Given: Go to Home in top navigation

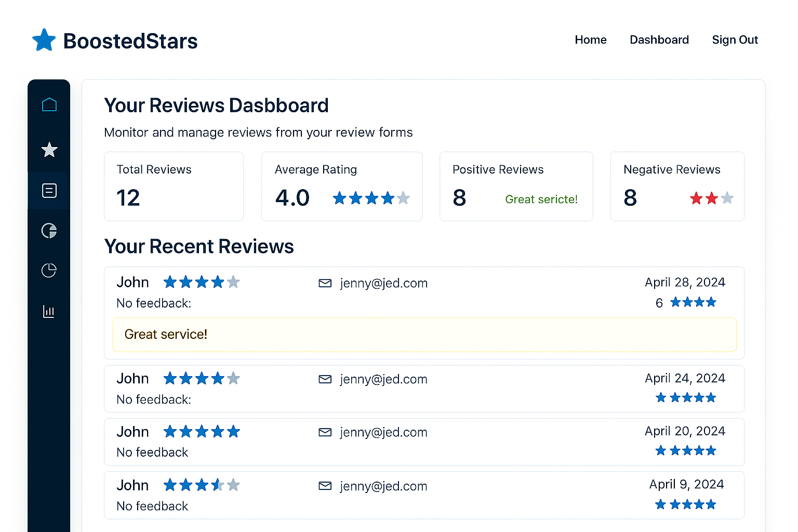Looking at the screenshot, I should tap(590, 40).
